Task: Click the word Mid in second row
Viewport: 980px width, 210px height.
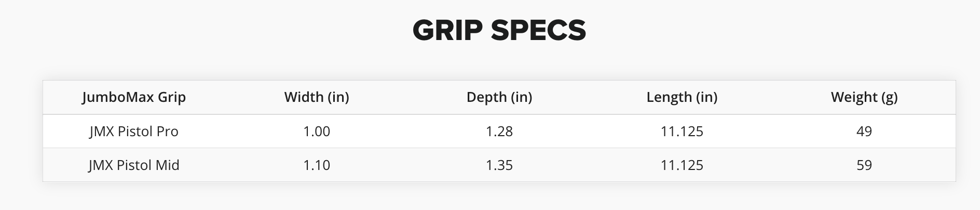Action: (168, 165)
